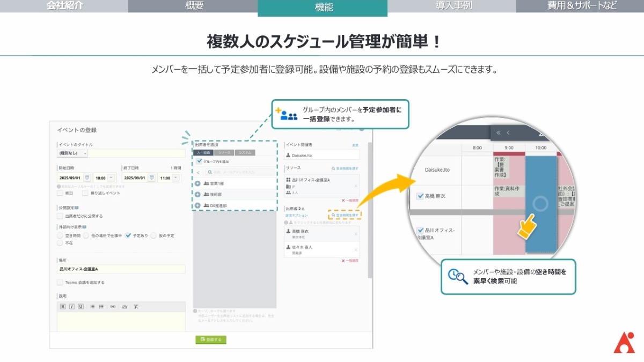Open the 概要 slide section
Screen dimensions: 644x362
[194, 6]
